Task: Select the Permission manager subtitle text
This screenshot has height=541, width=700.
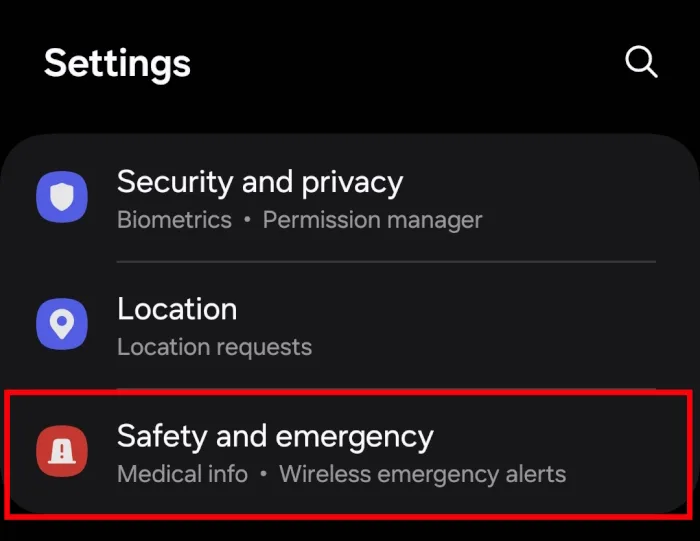Action: [372, 220]
